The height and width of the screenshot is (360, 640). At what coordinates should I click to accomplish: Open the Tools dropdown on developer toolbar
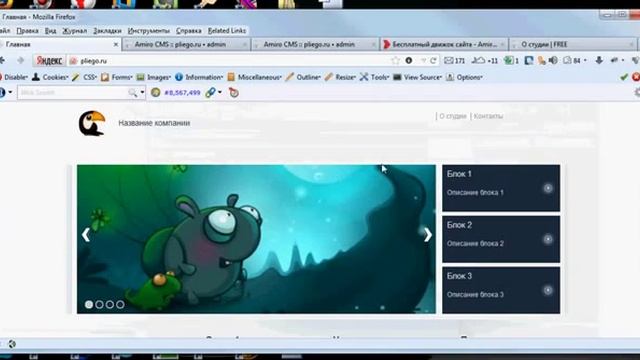pos(375,77)
